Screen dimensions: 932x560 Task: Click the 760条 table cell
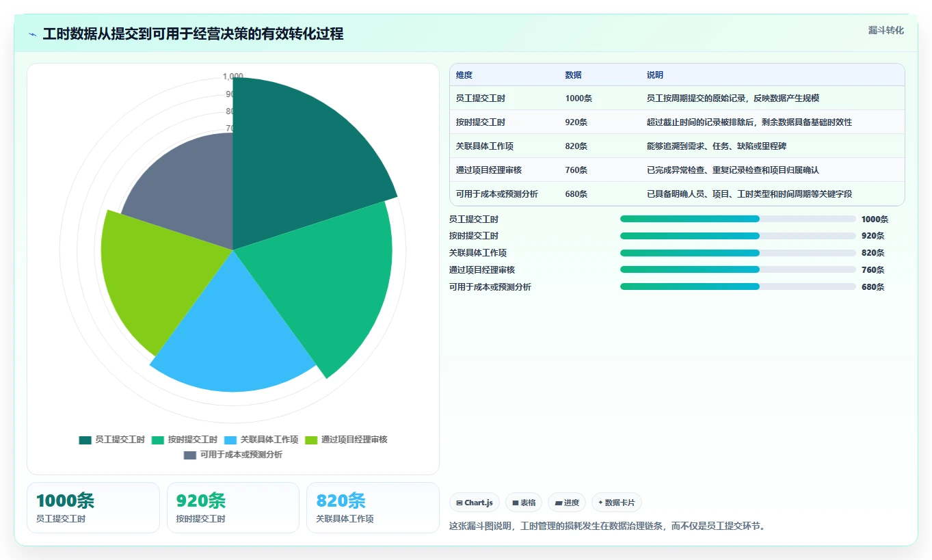coord(576,170)
